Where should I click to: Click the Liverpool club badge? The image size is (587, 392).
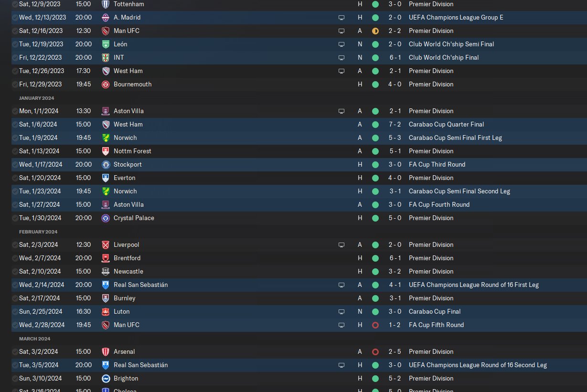[106, 244]
